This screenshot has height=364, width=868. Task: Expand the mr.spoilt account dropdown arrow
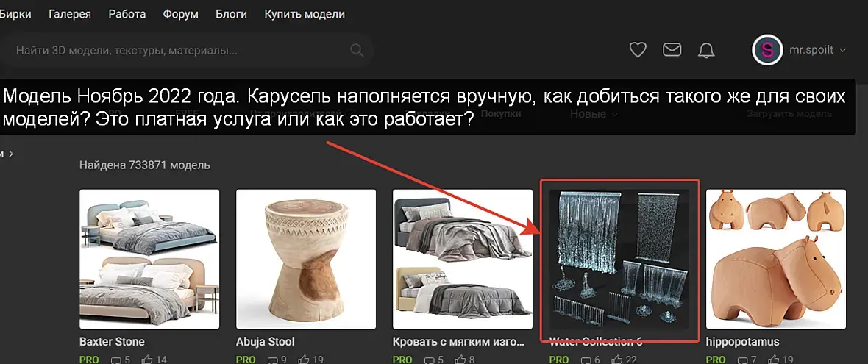(843, 50)
